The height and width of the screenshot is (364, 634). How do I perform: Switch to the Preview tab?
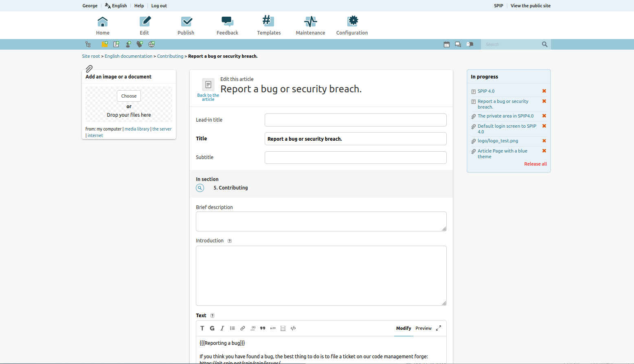[423, 328]
